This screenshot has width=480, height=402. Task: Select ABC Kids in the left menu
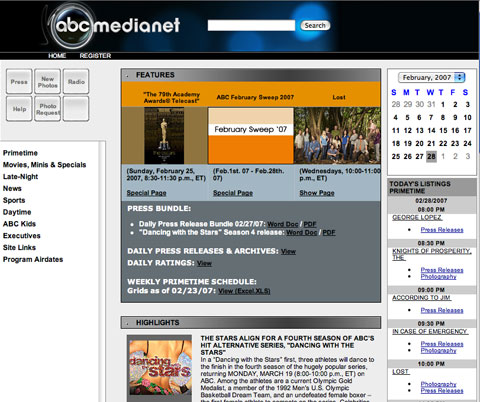[19, 224]
